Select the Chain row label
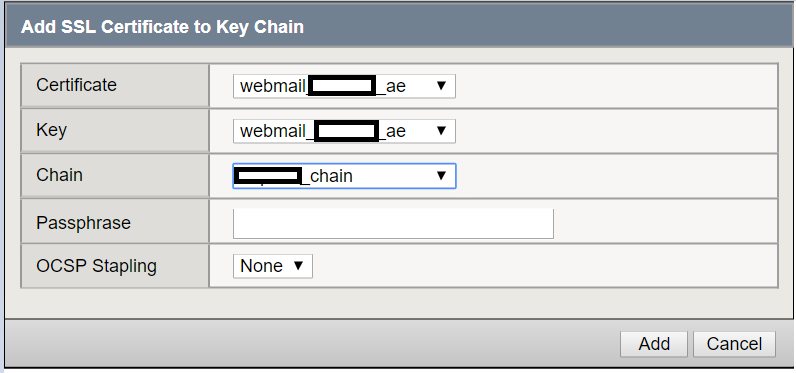This screenshot has width=796, height=373. (x=59, y=175)
